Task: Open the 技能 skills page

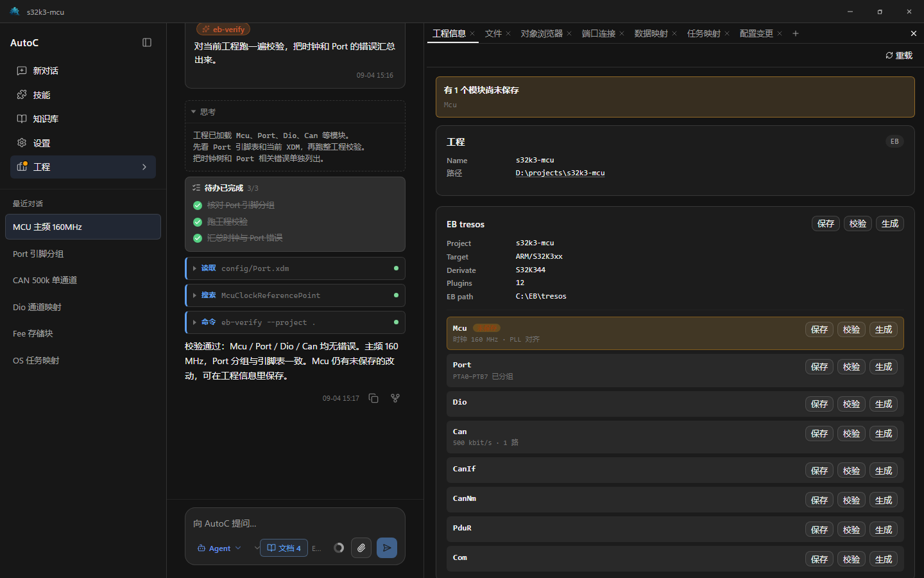Action: coord(83,95)
